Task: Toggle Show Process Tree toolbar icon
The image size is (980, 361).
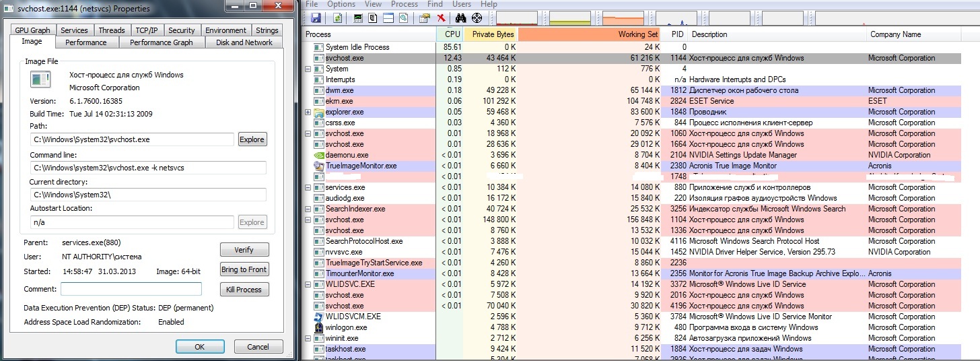Action: tap(374, 18)
